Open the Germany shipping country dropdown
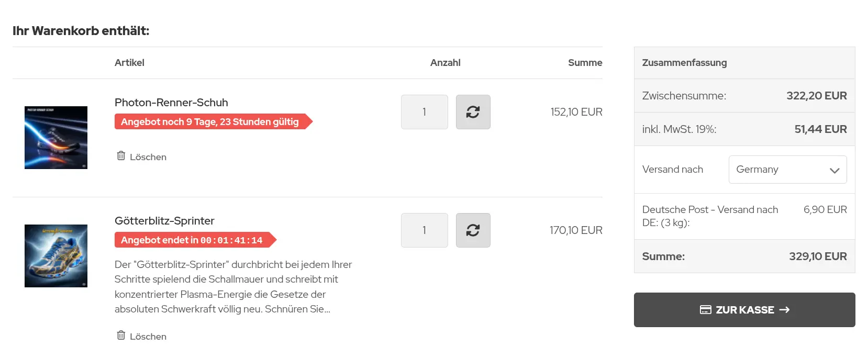868x358 pixels. pos(787,170)
